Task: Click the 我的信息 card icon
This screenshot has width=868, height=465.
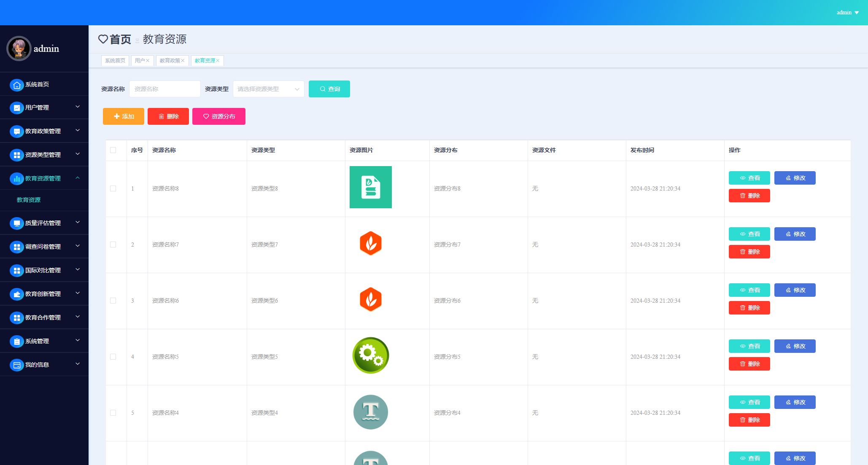Action: point(16,365)
